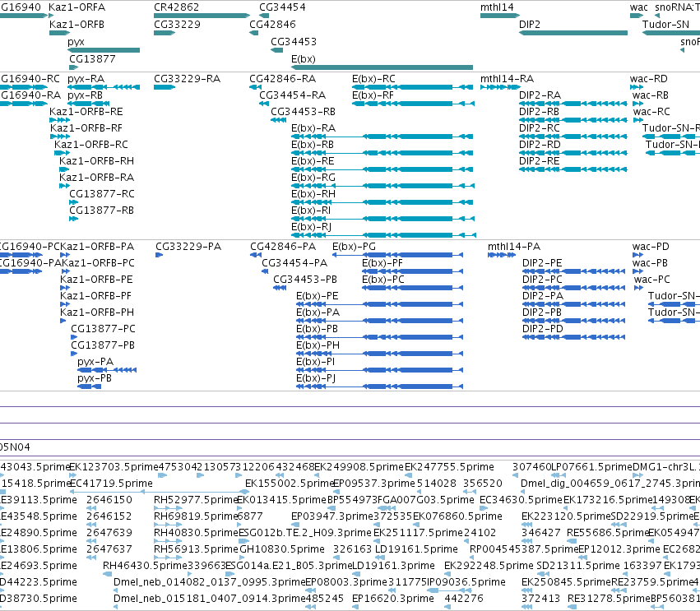Click the CG13877-RC transcript label

click(102, 194)
